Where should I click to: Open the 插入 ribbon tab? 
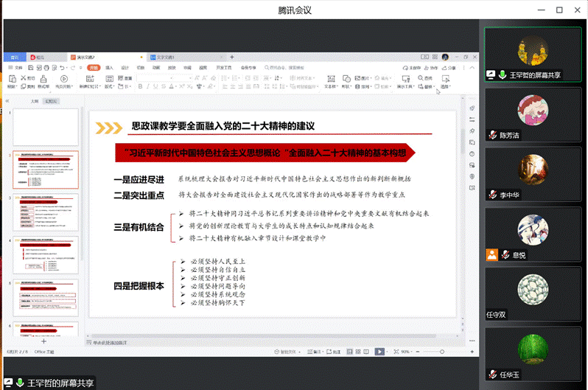tap(108, 67)
